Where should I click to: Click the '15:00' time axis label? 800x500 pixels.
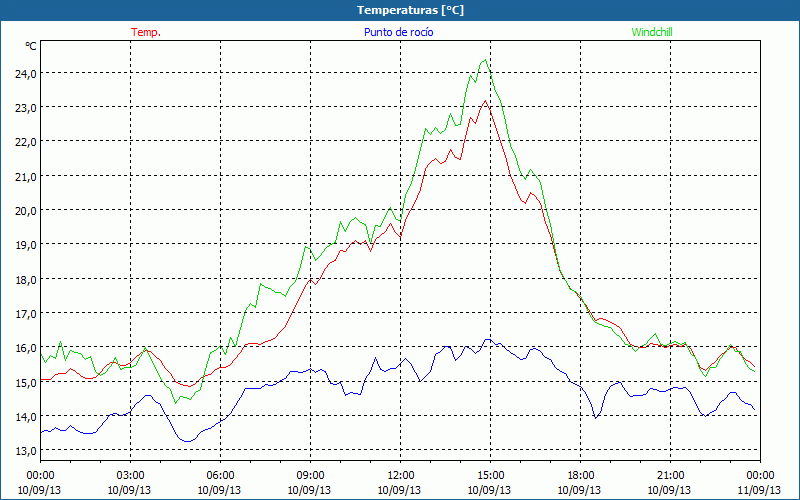click(490, 475)
